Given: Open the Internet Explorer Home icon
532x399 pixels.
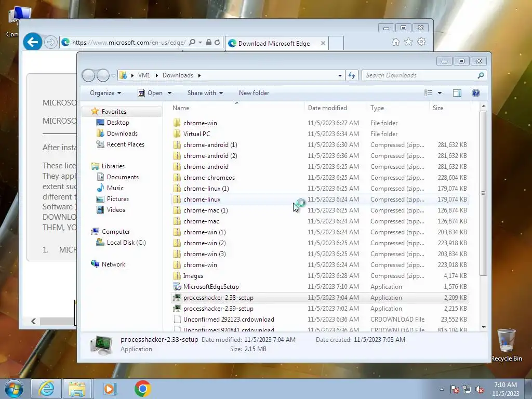Looking at the screenshot, I should [395, 42].
